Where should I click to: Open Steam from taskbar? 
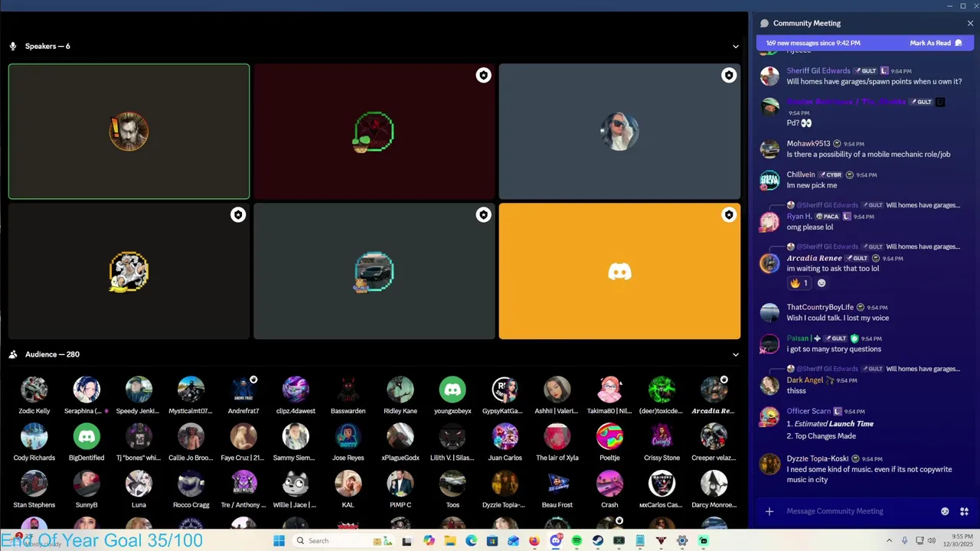click(x=598, y=541)
